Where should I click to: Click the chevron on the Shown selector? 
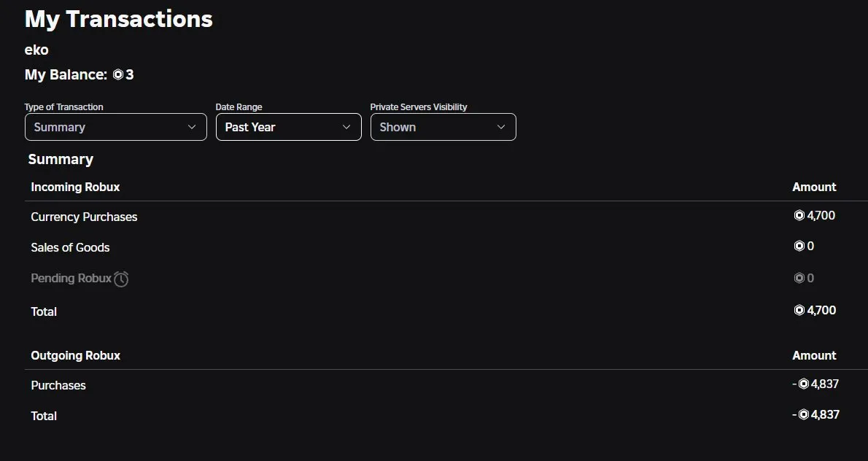click(501, 127)
